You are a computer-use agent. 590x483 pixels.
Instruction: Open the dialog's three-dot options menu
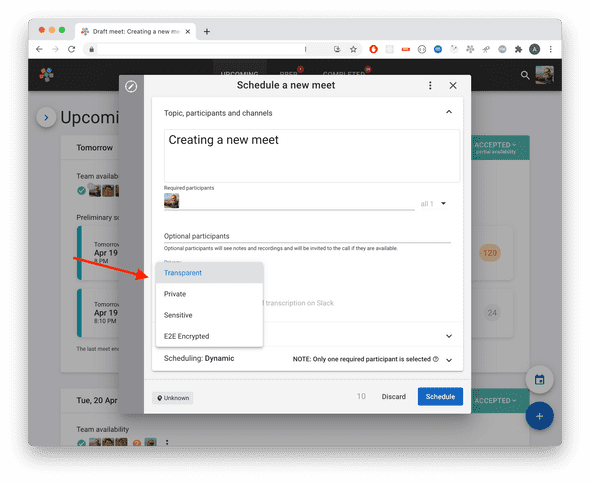pyautogui.click(x=430, y=85)
